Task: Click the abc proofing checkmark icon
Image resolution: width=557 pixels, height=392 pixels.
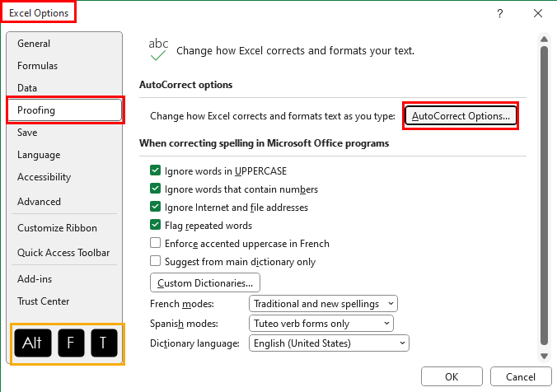Action: tap(158, 49)
